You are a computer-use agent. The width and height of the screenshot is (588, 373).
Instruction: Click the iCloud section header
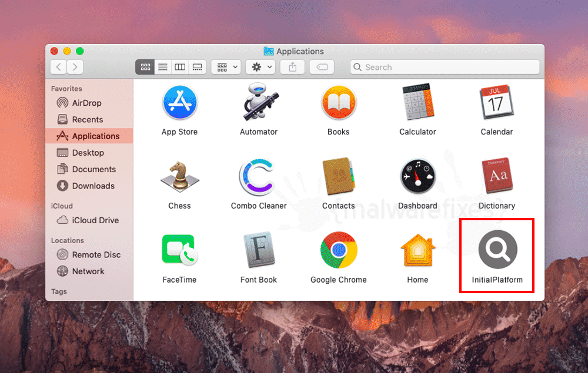pos(62,206)
